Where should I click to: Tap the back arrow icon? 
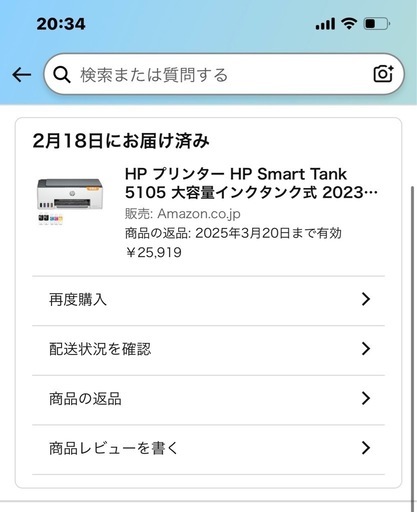pos(22,75)
